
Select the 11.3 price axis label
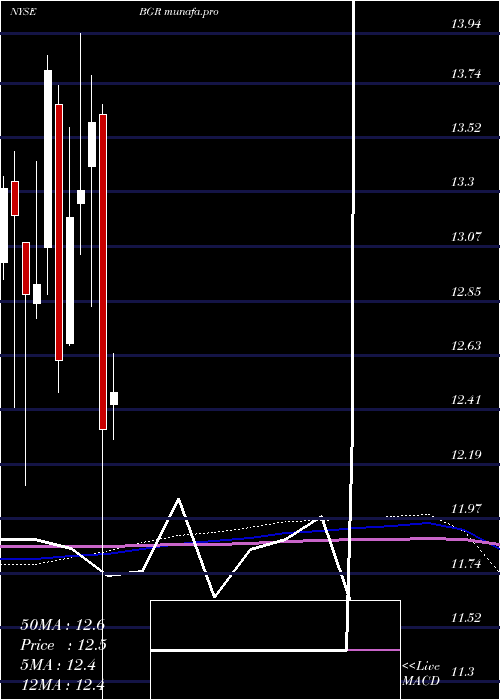pos(462,672)
